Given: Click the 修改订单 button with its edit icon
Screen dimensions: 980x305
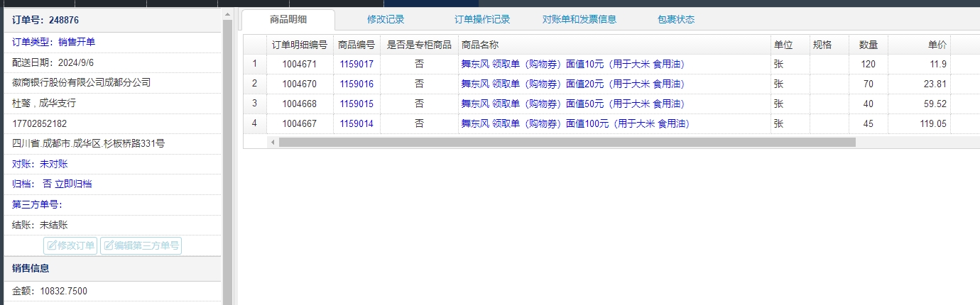Looking at the screenshot, I should [70, 245].
